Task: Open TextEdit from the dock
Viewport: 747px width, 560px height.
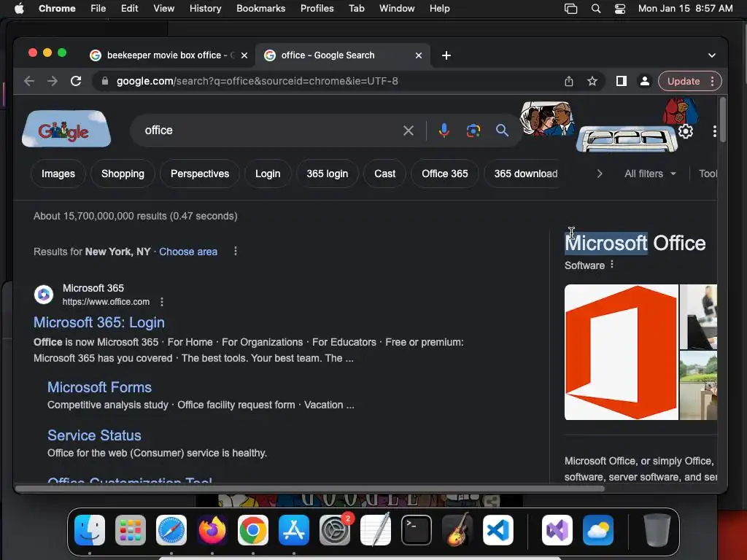Action: click(376, 530)
